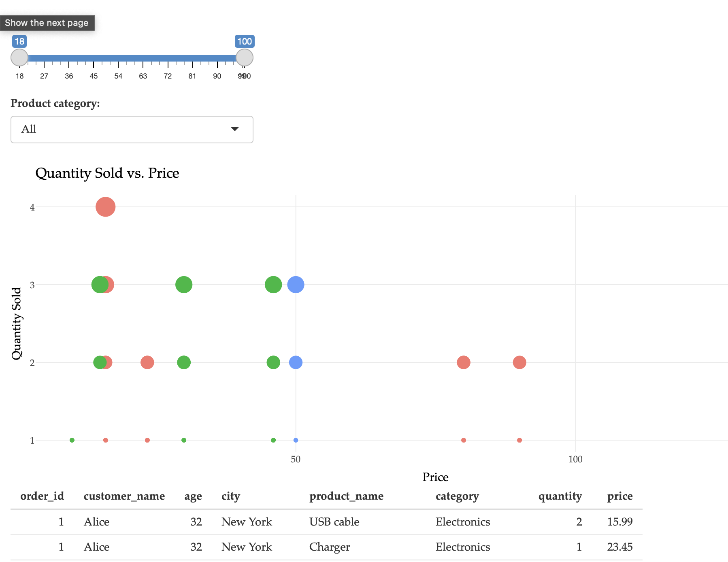The height and width of the screenshot is (562, 728).
Task: Click the price column header
Action: tap(619, 496)
